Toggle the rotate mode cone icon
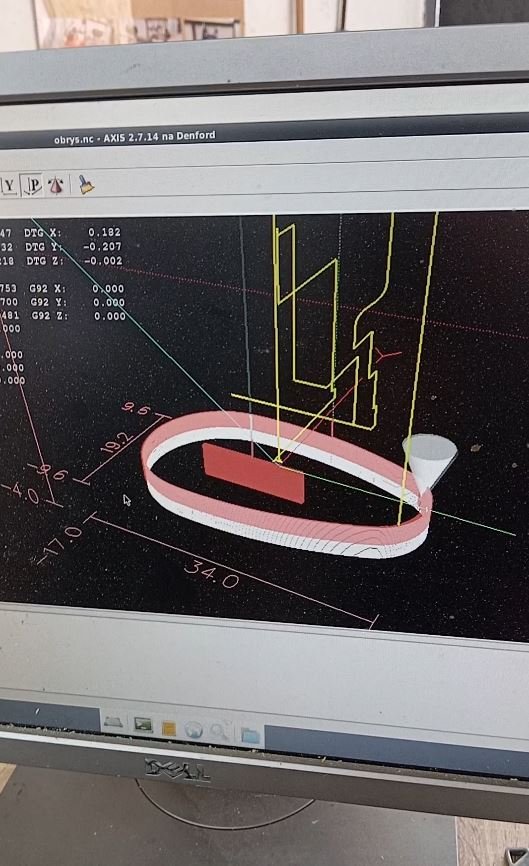Viewport: 529px width, 866px height. 56,186
